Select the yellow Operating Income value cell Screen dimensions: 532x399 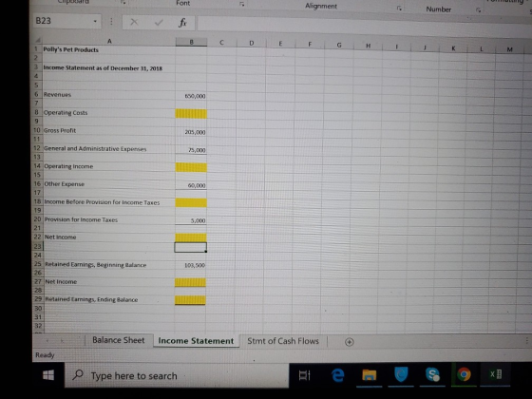(191, 167)
